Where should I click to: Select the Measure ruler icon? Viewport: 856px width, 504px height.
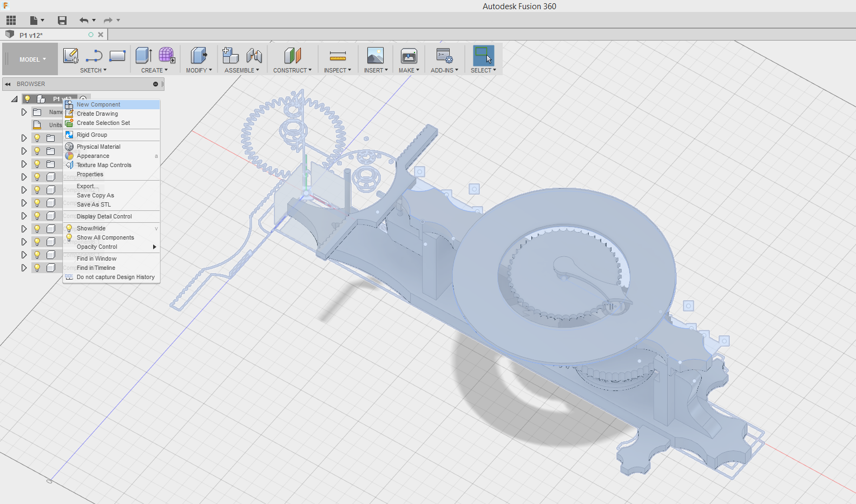[338, 56]
